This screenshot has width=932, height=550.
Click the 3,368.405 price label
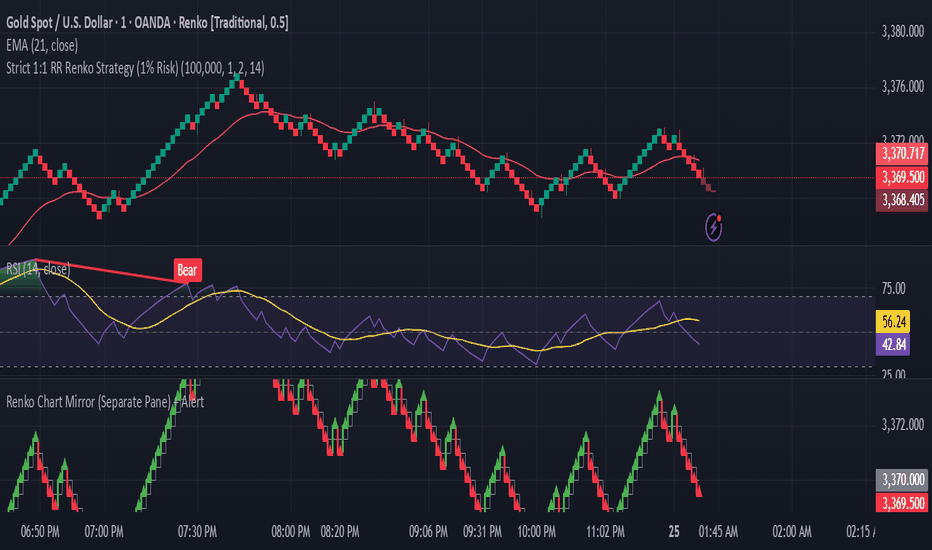pos(902,200)
